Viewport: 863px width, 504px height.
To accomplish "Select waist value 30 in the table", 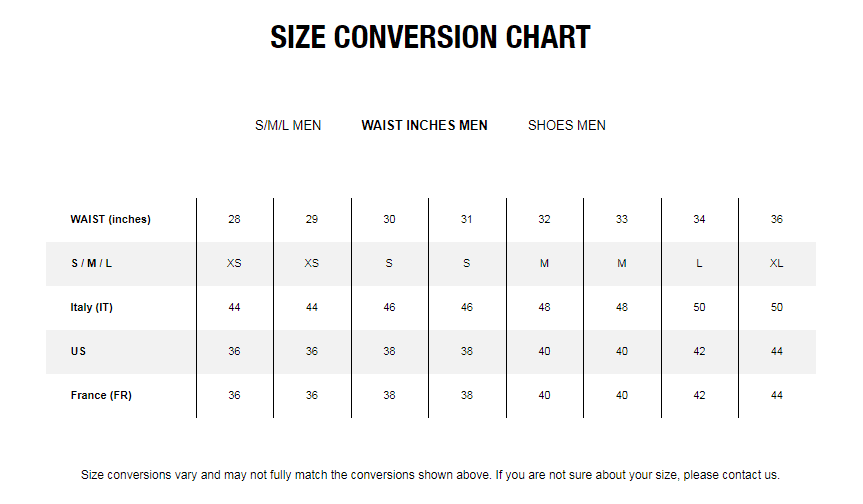I will 389,219.
